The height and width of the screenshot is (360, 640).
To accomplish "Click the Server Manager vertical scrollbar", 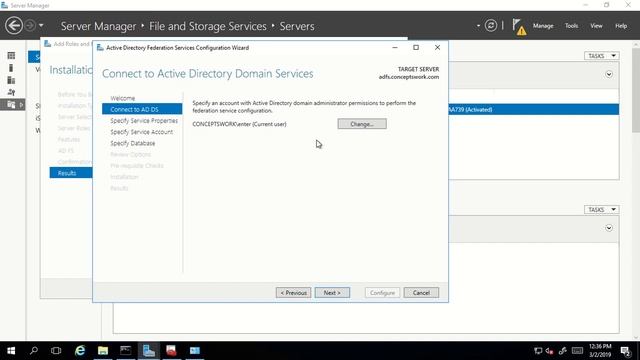I will click(x=636, y=90).
